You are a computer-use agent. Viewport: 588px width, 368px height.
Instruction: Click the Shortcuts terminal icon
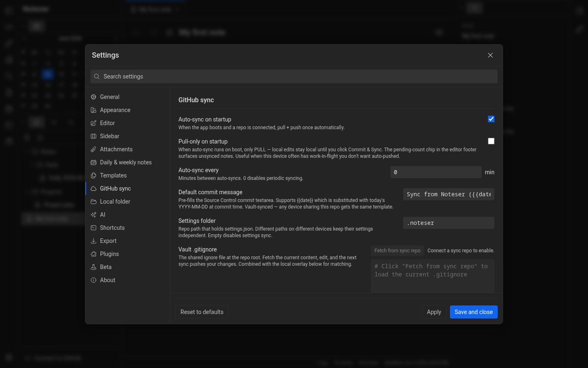[x=94, y=228]
